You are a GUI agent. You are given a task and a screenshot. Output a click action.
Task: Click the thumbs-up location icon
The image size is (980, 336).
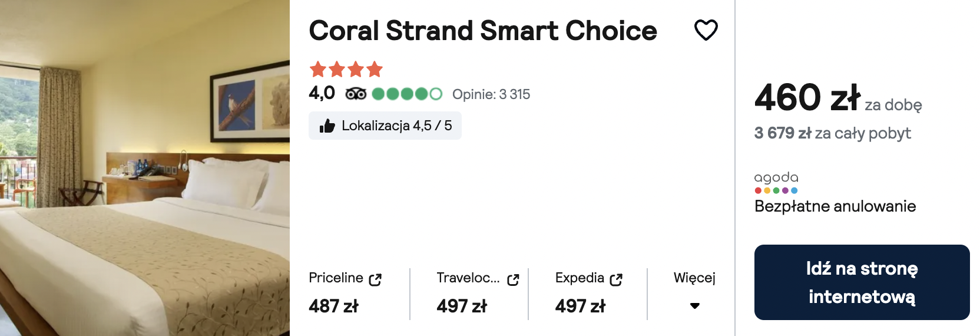(x=327, y=126)
